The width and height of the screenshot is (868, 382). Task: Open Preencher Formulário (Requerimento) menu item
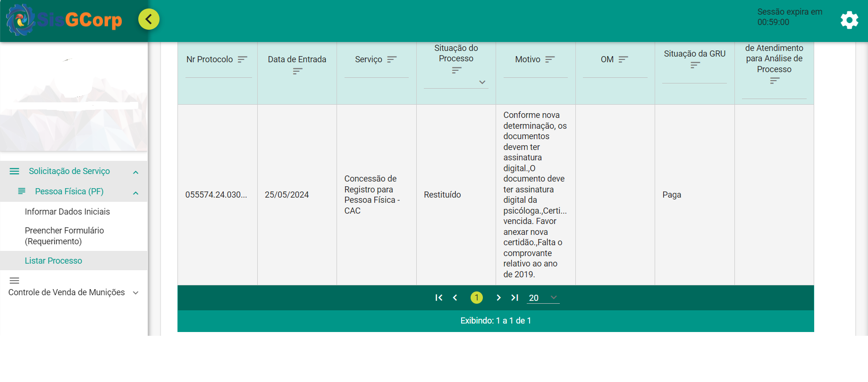point(64,236)
